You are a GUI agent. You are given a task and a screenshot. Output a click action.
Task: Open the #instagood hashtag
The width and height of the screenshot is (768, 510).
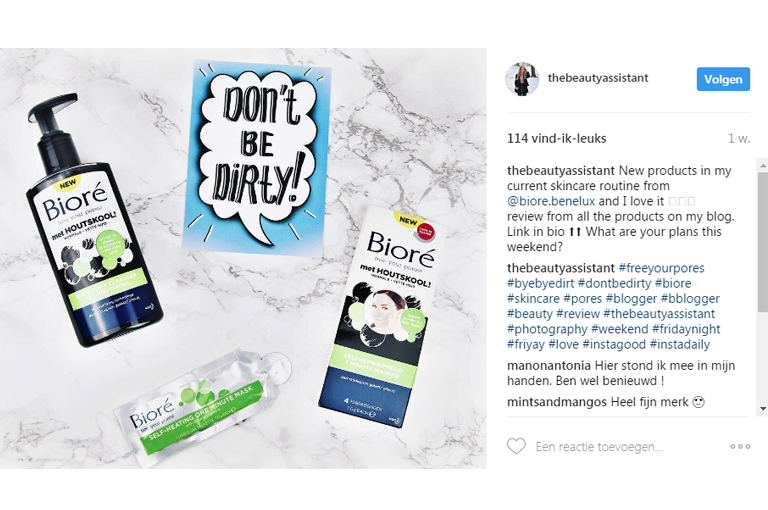pyautogui.click(x=614, y=344)
